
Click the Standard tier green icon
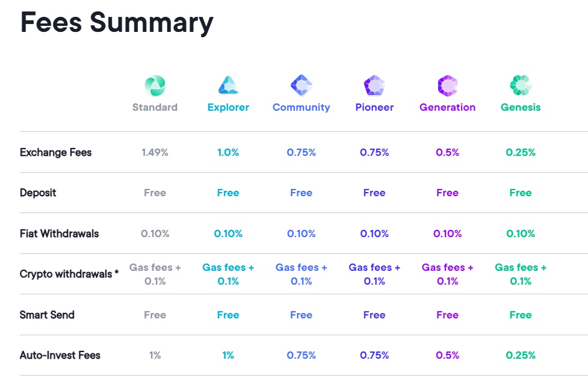coord(155,86)
